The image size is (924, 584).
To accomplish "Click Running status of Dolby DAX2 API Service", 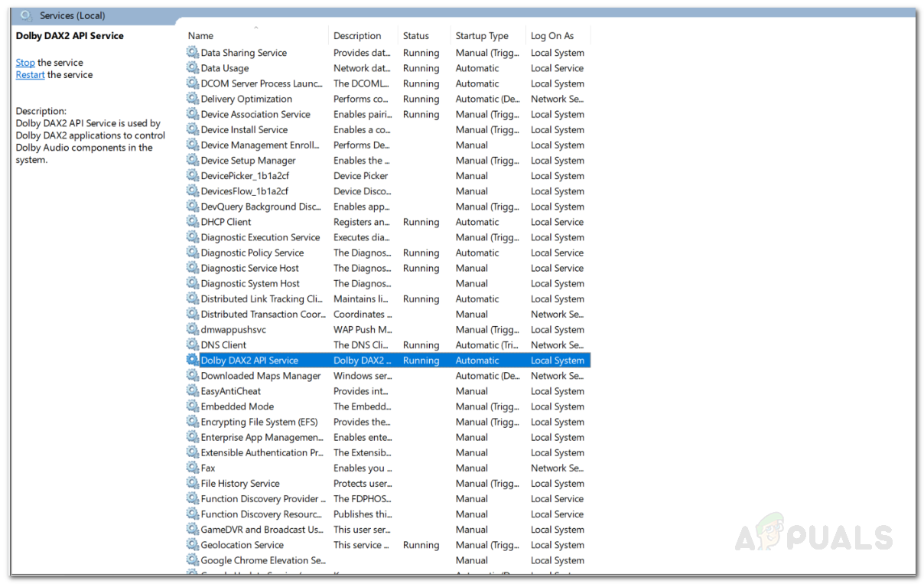I will point(421,361).
